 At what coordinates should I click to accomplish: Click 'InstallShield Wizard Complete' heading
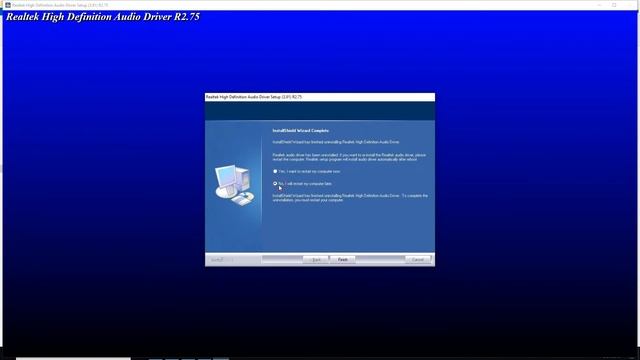(x=300, y=131)
